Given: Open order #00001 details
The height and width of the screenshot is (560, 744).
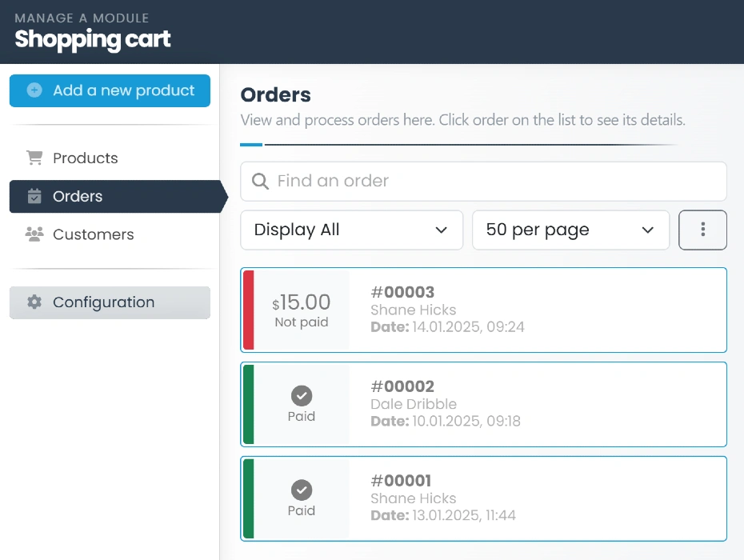Looking at the screenshot, I should point(483,498).
